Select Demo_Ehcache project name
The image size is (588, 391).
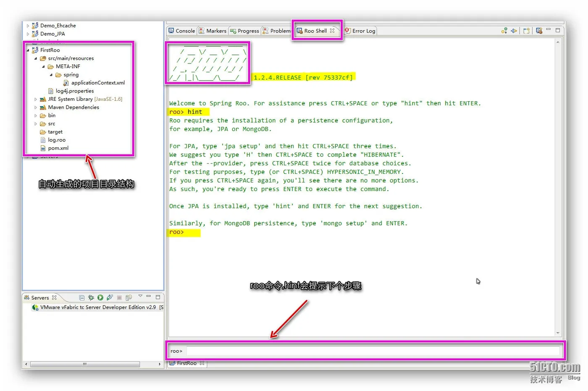pos(58,26)
